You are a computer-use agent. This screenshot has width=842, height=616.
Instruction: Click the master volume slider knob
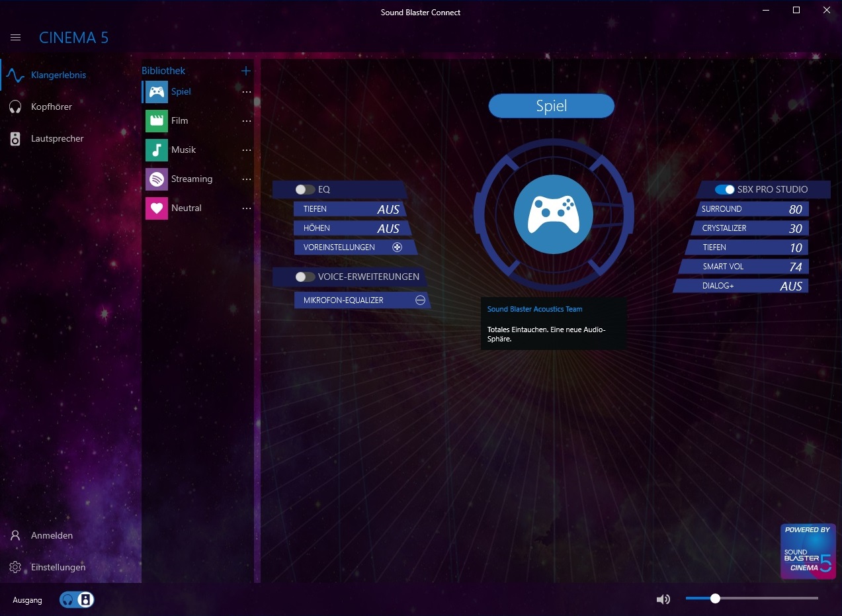[715, 599]
